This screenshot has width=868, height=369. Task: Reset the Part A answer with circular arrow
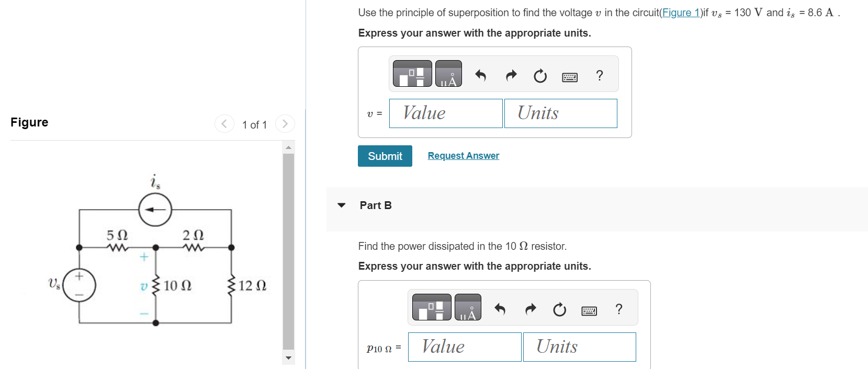[x=539, y=76]
